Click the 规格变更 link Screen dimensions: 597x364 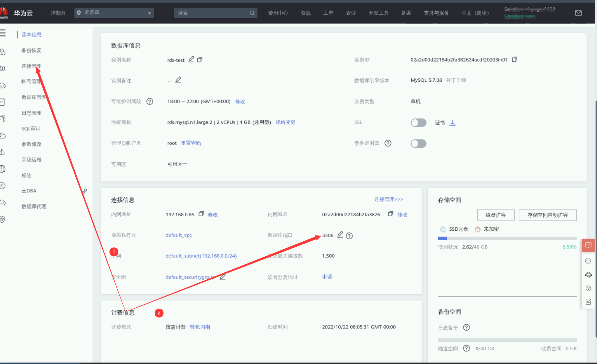tap(285, 122)
